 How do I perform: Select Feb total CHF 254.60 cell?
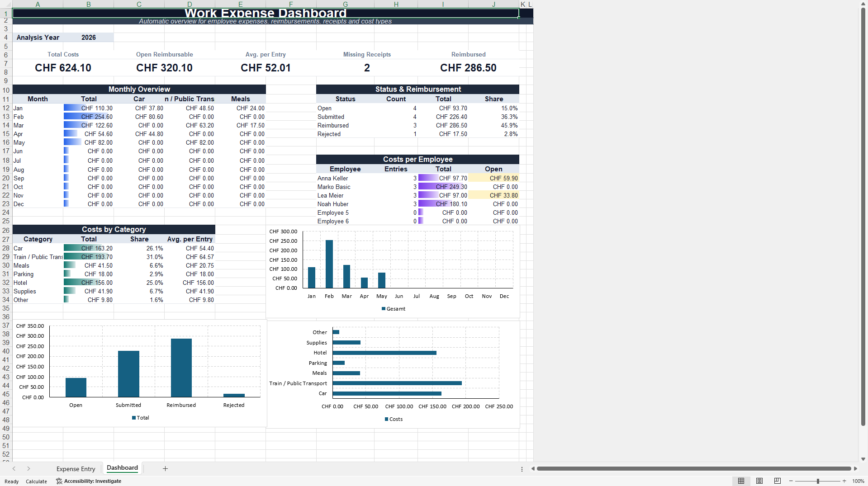click(89, 117)
